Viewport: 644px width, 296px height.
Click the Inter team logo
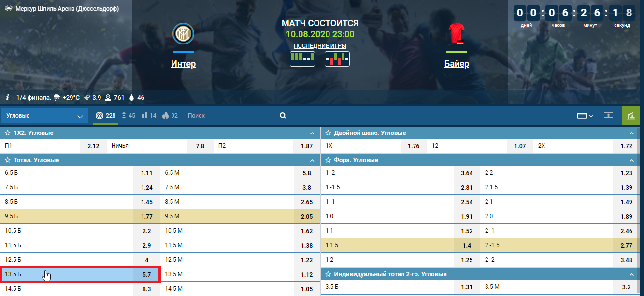pos(183,33)
